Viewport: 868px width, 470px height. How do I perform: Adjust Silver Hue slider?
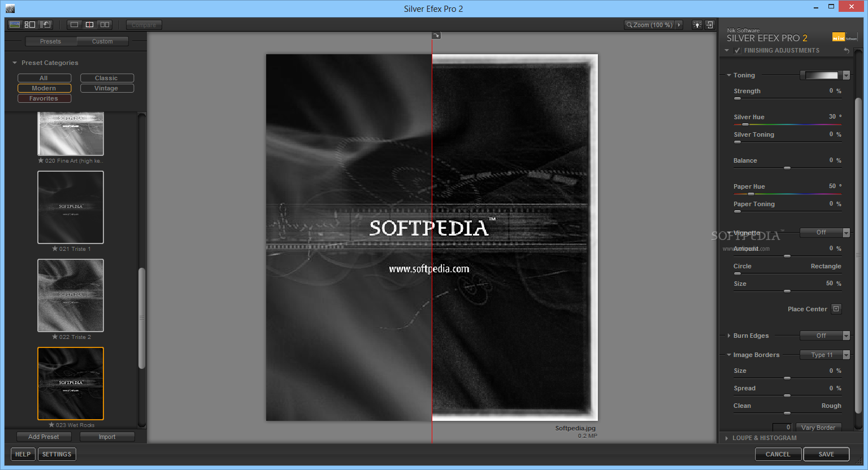[x=787, y=124]
